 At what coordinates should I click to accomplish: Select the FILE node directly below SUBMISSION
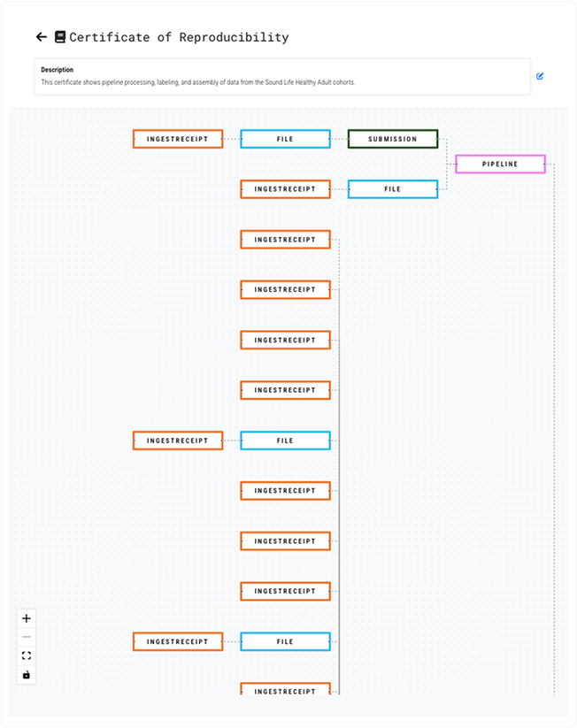click(x=392, y=188)
